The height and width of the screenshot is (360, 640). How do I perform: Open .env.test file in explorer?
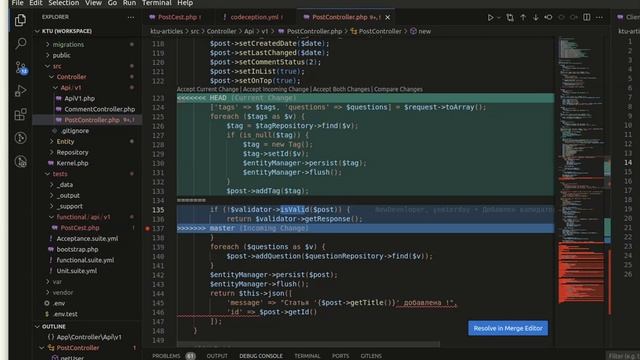[65, 314]
